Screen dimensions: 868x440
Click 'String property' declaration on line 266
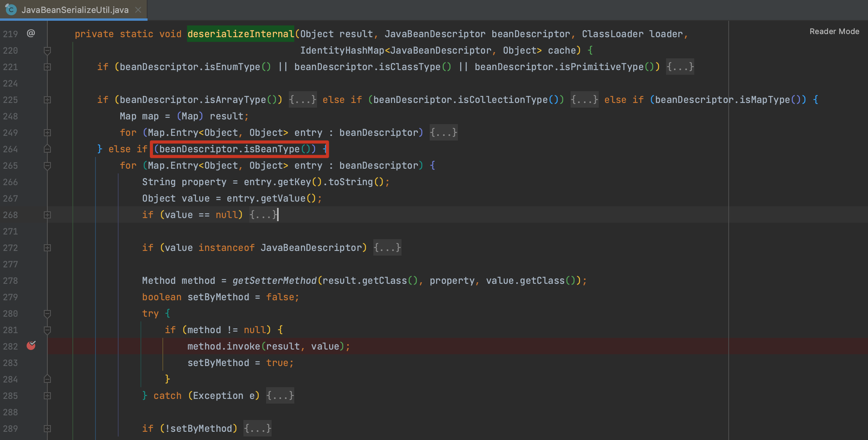point(184,182)
